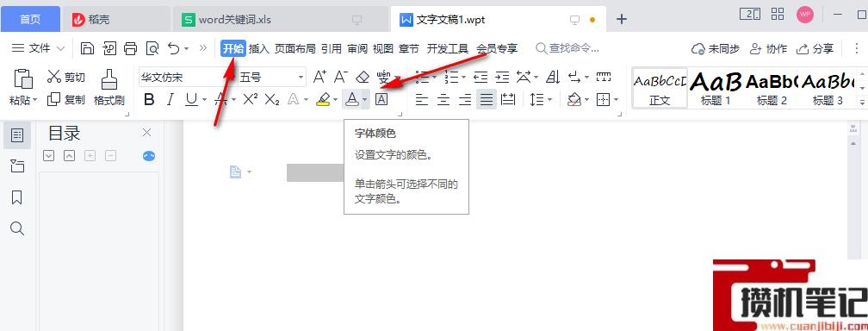Expand line spacing dropdown
This screenshot has height=331, width=868.
(549, 100)
